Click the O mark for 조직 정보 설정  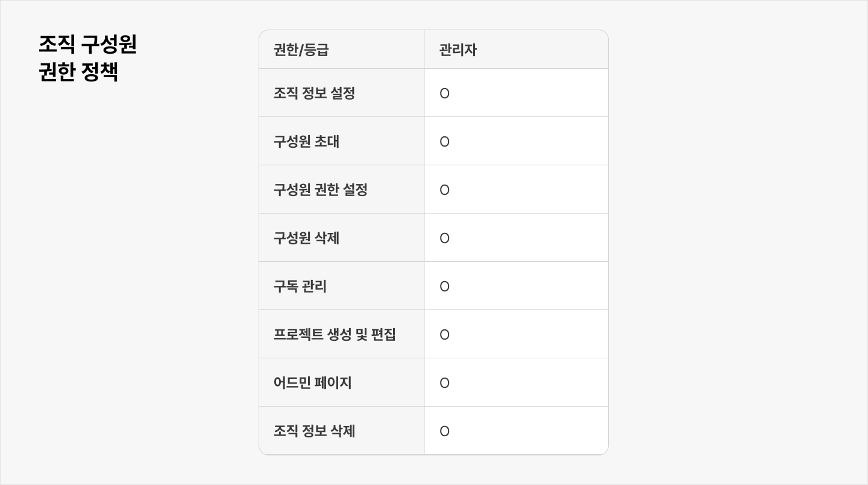(x=444, y=94)
